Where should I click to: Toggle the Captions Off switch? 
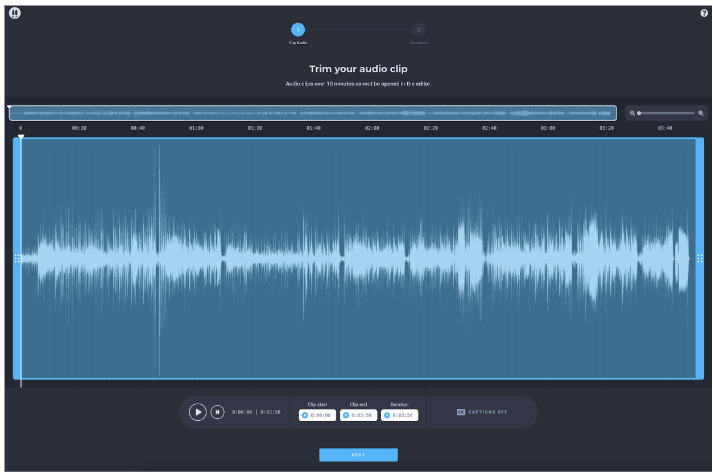(x=482, y=412)
